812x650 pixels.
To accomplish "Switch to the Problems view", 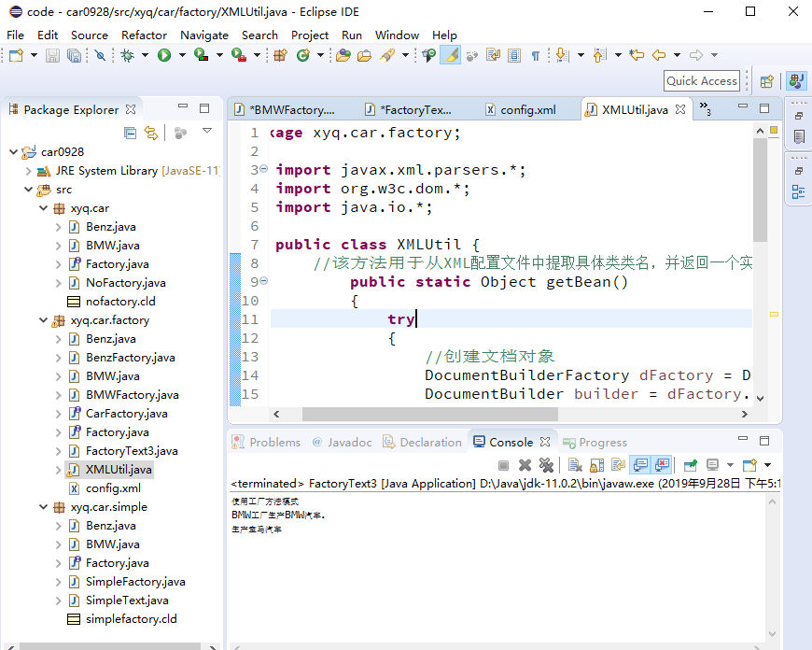I will (273, 442).
